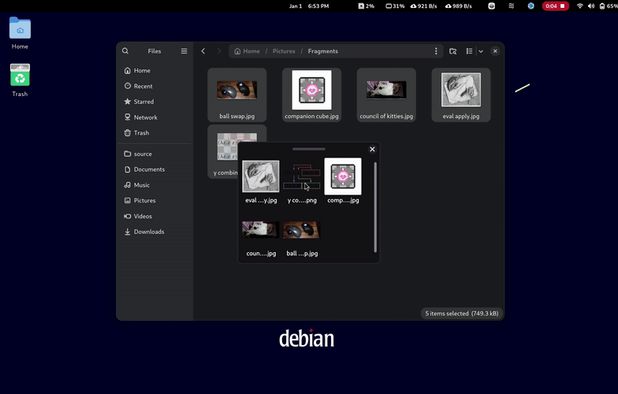This screenshot has height=394, width=618.
Task: Click the round white tray icon
Action: tap(491, 6)
